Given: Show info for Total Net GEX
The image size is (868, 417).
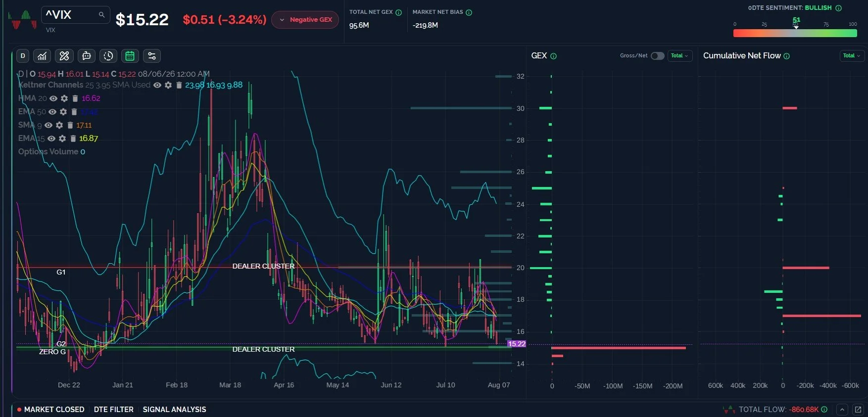Looking at the screenshot, I should (x=398, y=12).
